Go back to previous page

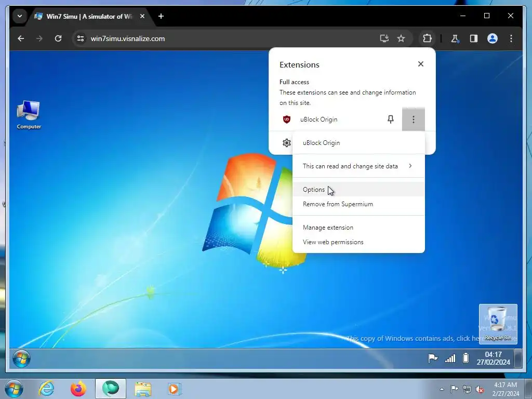pyautogui.click(x=21, y=38)
